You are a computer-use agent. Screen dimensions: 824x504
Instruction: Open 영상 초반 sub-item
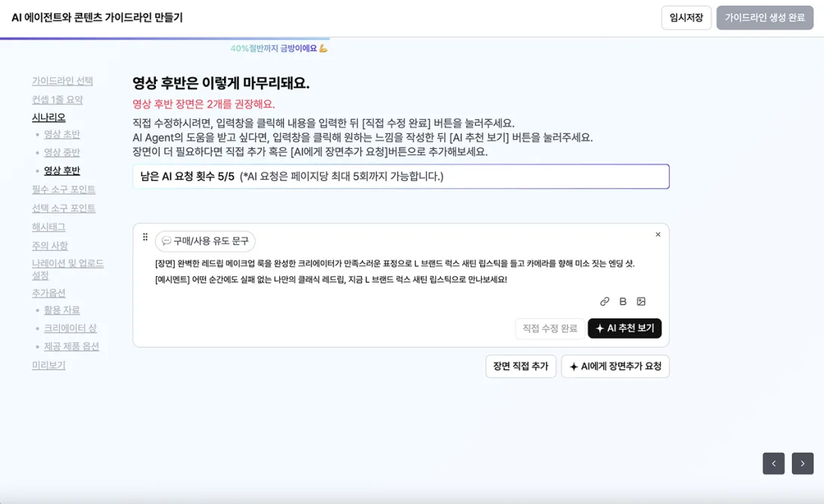point(61,135)
